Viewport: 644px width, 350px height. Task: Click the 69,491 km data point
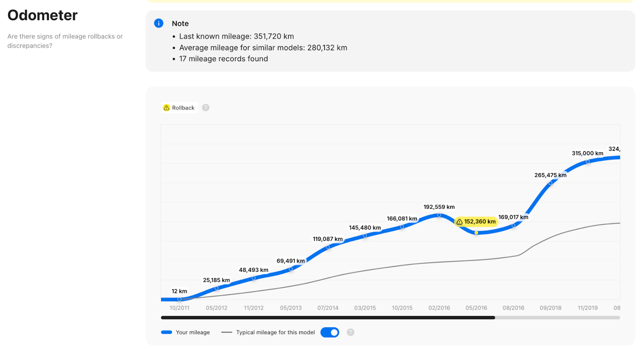coord(290,269)
